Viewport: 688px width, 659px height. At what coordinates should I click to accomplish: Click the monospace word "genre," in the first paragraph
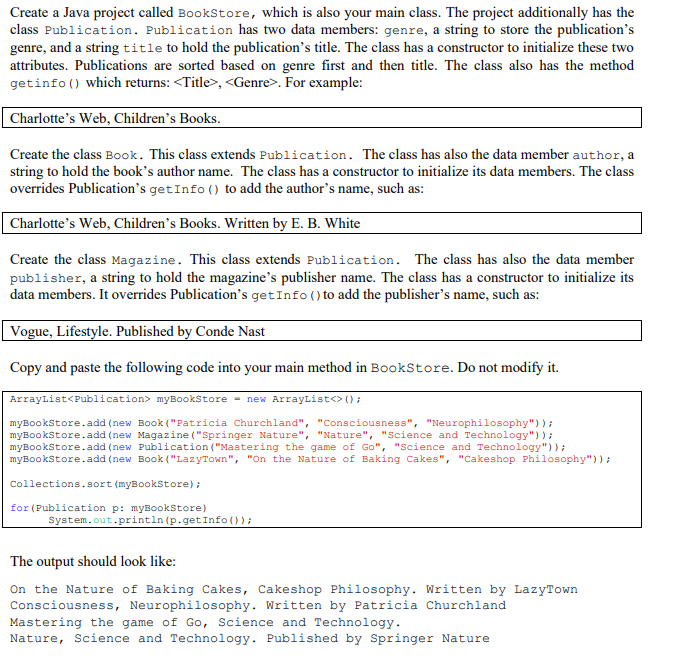pos(406,30)
